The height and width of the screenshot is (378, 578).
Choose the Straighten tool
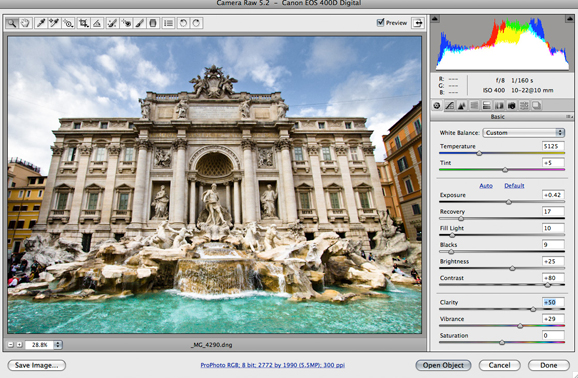(97, 23)
